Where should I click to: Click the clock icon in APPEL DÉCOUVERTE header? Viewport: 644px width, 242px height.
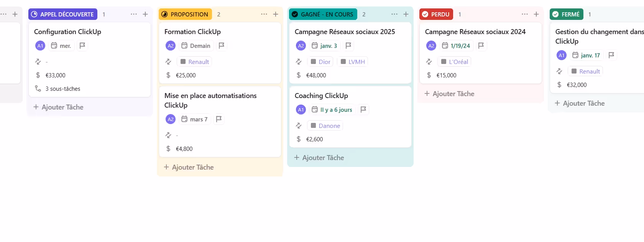pos(34,14)
